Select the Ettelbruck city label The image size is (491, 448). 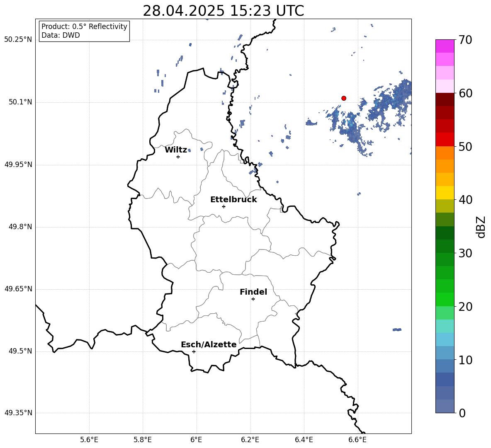pyautogui.click(x=233, y=200)
